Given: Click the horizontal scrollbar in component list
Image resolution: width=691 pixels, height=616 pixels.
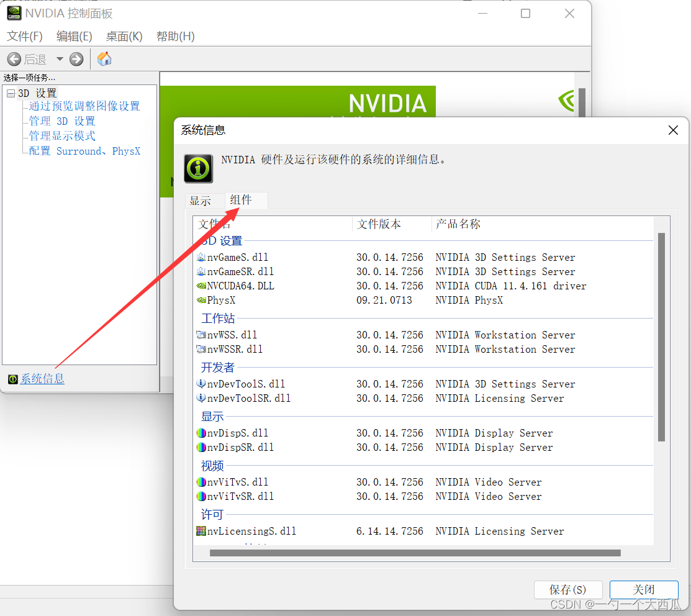Looking at the screenshot, I should [415, 553].
